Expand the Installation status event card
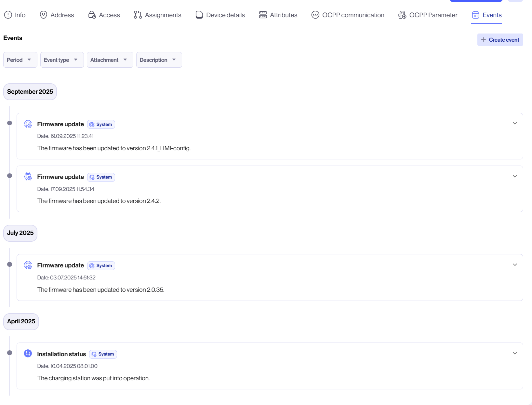The height and width of the screenshot is (405, 532). coord(515,353)
